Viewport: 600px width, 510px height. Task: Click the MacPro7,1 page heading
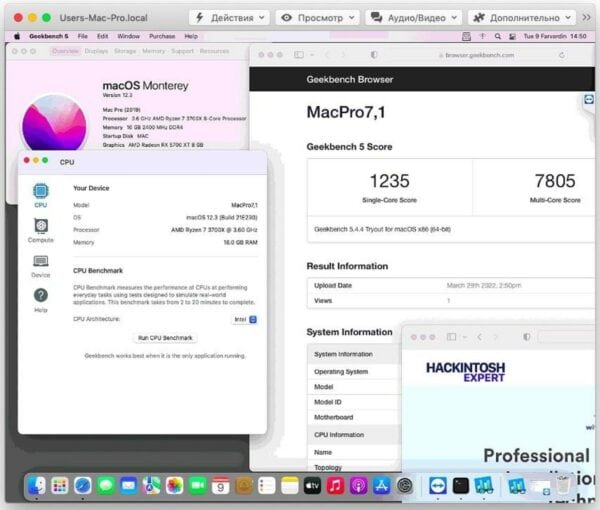346,112
